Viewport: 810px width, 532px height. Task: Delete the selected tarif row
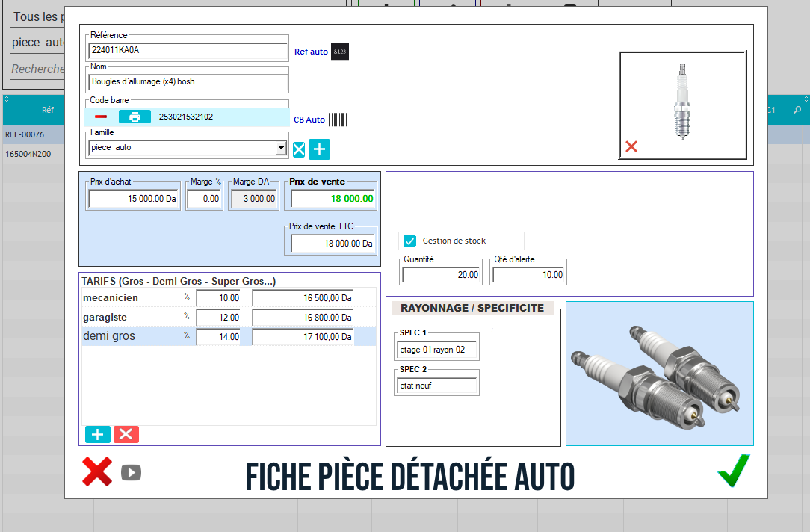pyautogui.click(x=126, y=434)
